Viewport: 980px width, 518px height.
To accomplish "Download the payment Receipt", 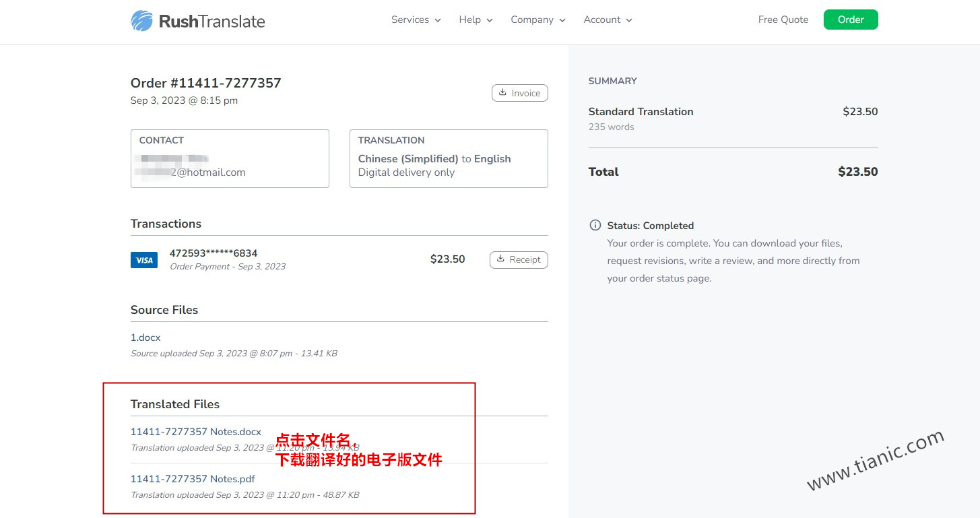I will click(519, 259).
